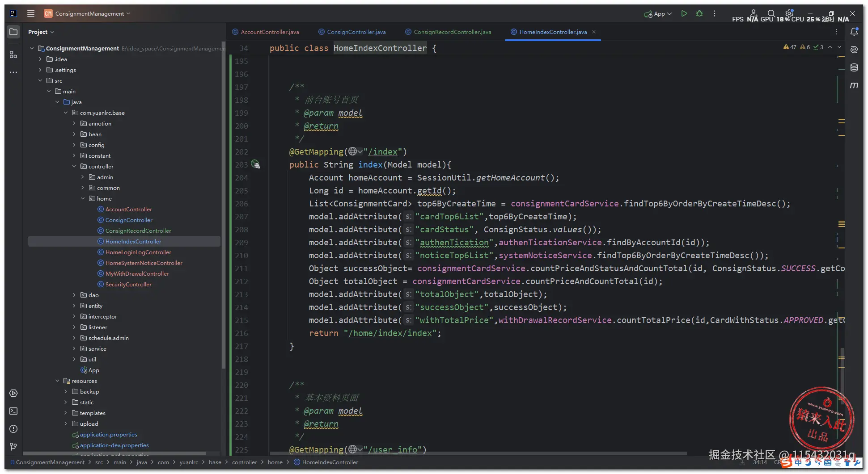Switch to ConsignController.java tab
This screenshot has height=474, width=868.
click(x=352, y=32)
